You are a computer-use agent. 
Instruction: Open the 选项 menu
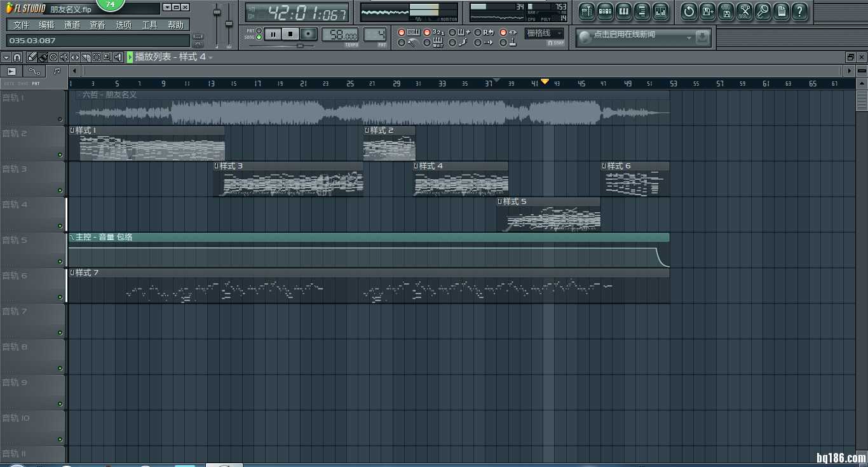point(123,25)
